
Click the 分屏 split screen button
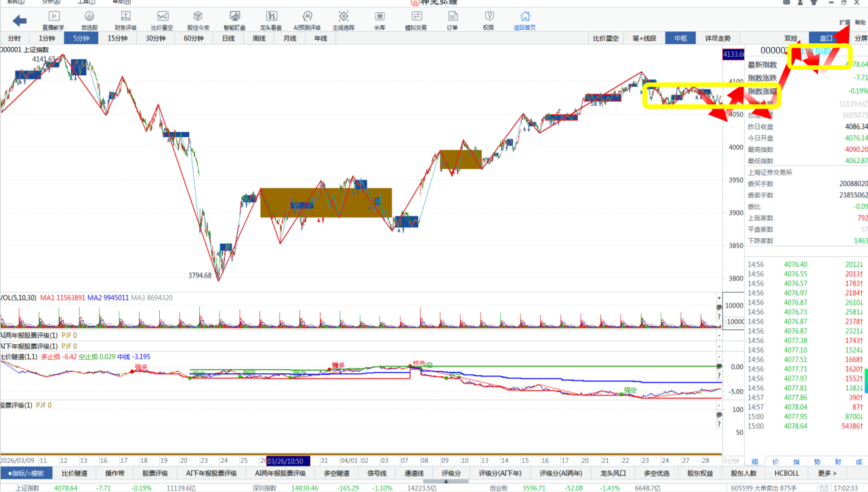(x=860, y=39)
